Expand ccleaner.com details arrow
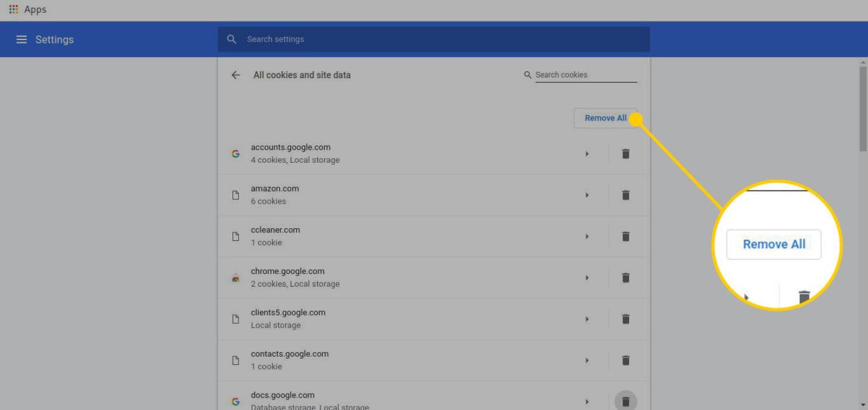 [587, 236]
